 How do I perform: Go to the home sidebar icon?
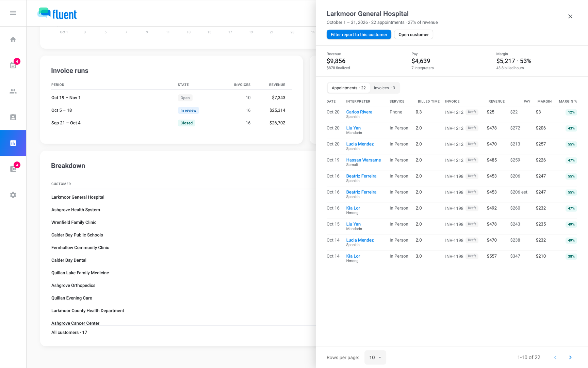point(13,40)
